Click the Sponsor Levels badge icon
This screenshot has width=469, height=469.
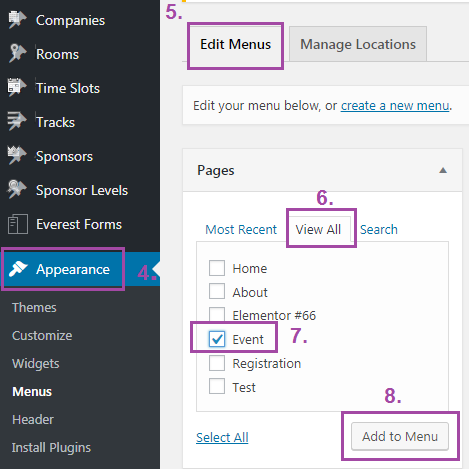17,189
